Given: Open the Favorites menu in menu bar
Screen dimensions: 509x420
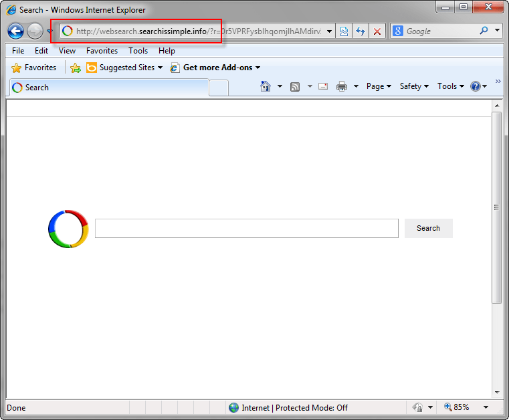Looking at the screenshot, I should [102, 51].
